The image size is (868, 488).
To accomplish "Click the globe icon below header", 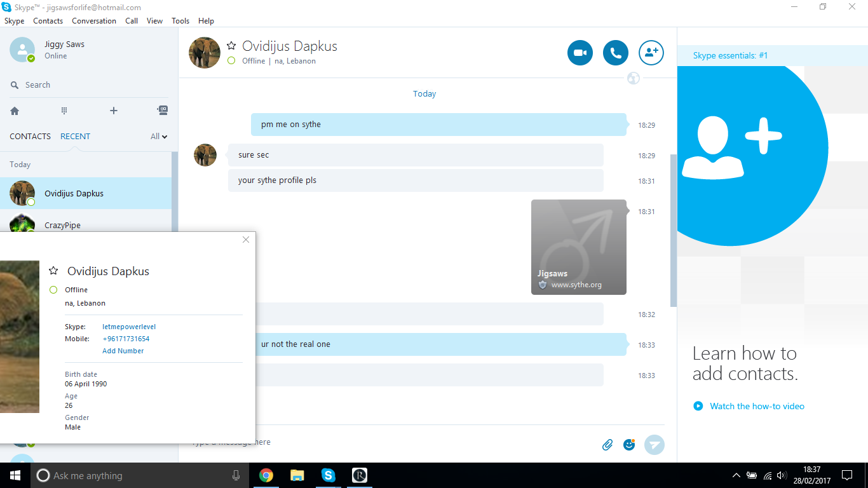I will pos(633,78).
